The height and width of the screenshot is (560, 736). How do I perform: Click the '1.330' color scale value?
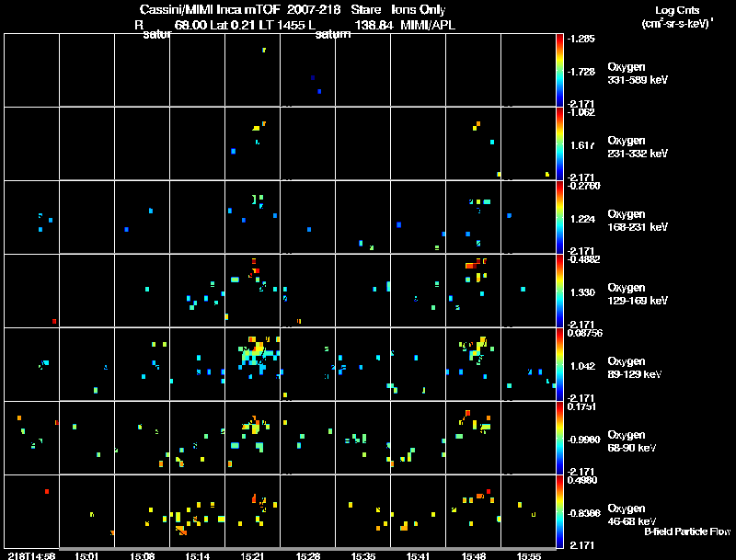click(x=582, y=292)
